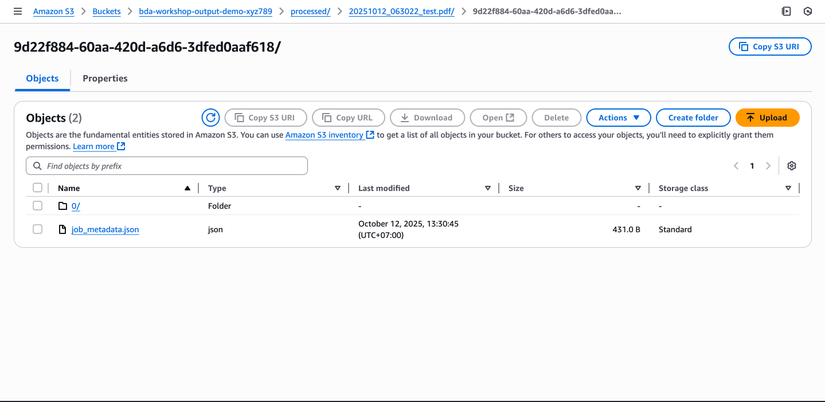The height and width of the screenshot is (402, 825).
Task: Click the folder icon beside 0/
Action: [x=63, y=206]
